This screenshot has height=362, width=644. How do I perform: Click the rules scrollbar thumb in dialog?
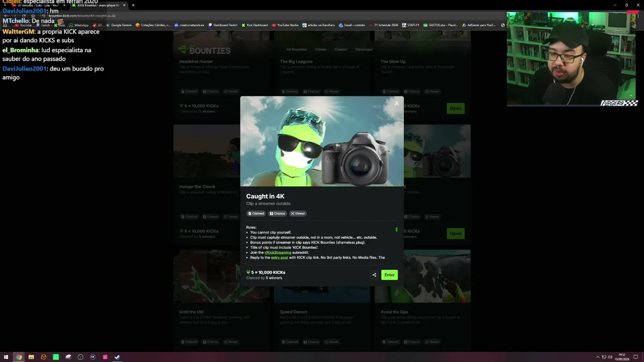396,230
